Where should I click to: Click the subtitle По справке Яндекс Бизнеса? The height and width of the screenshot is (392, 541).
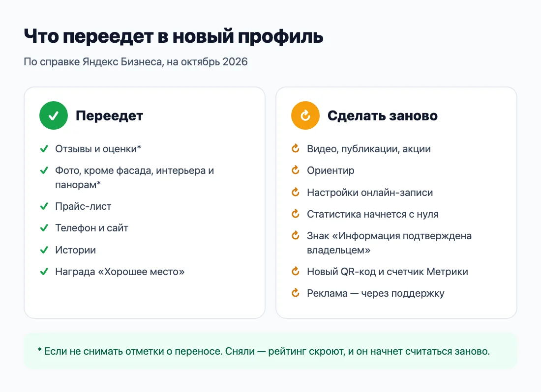click(x=136, y=62)
